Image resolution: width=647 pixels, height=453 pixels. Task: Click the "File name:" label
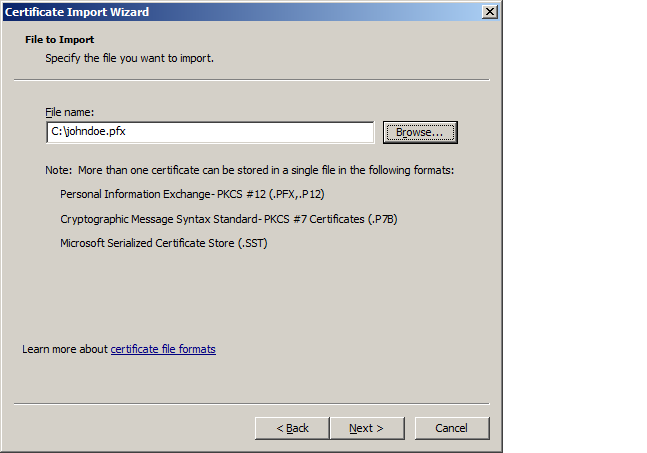pyautogui.click(x=68, y=113)
